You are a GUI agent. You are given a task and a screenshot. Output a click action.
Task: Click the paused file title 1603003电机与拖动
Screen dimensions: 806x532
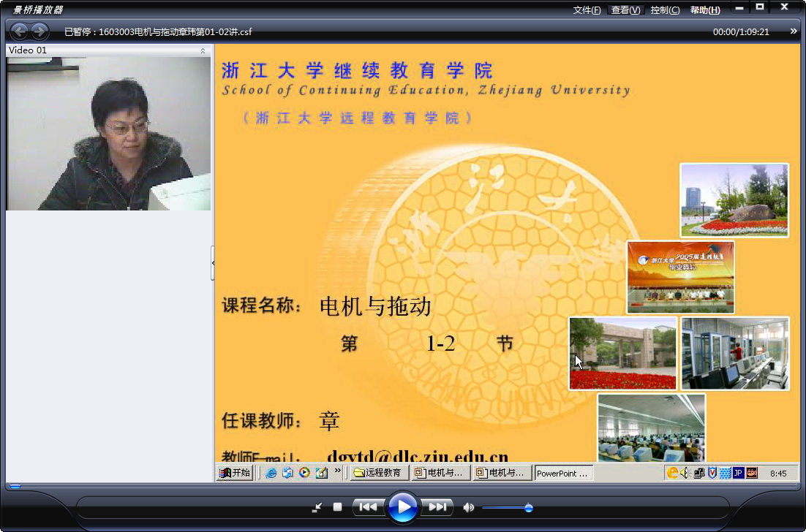158,32
